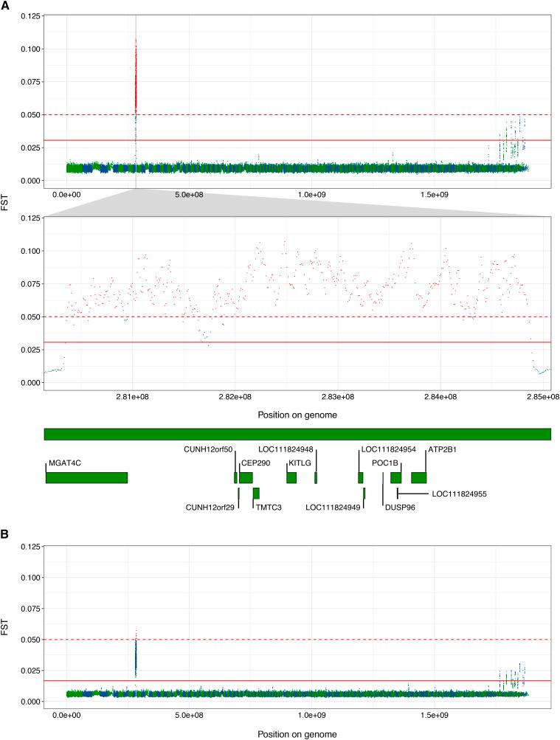Select the DUSP96 gene label
The height and width of the screenshot is (740, 560).
401,507
